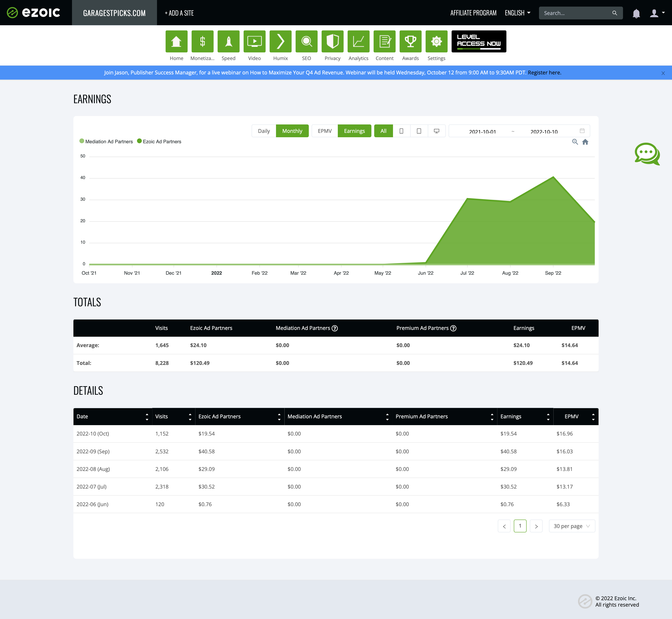Viewport: 672px width, 619px height.
Task: Click start date 2021-10-01 field
Action: tap(482, 131)
